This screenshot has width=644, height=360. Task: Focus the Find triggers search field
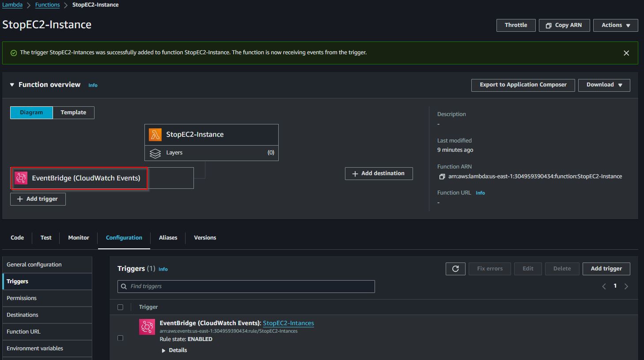tap(246, 286)
